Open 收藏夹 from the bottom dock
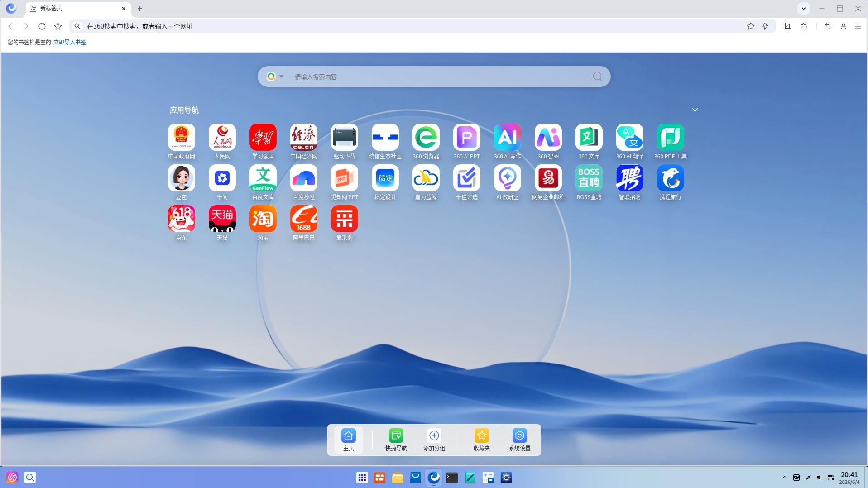 tap(482, 440)
